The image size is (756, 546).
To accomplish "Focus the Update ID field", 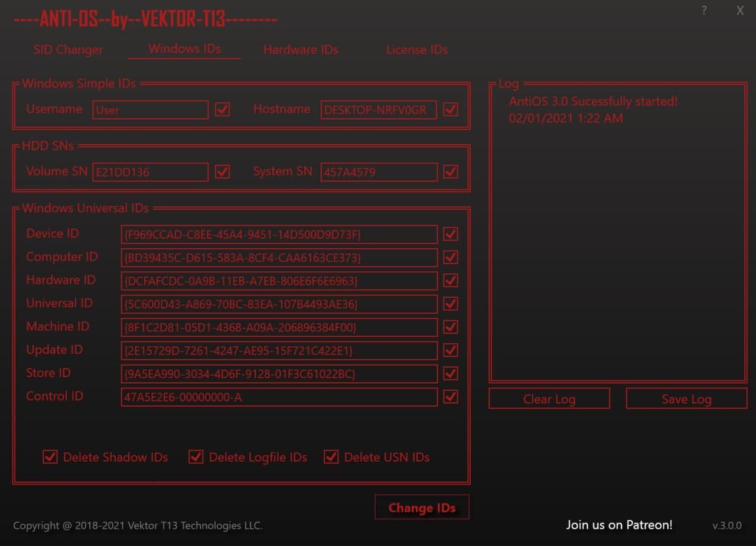I will pyautogui.click(x=279, y=350).
